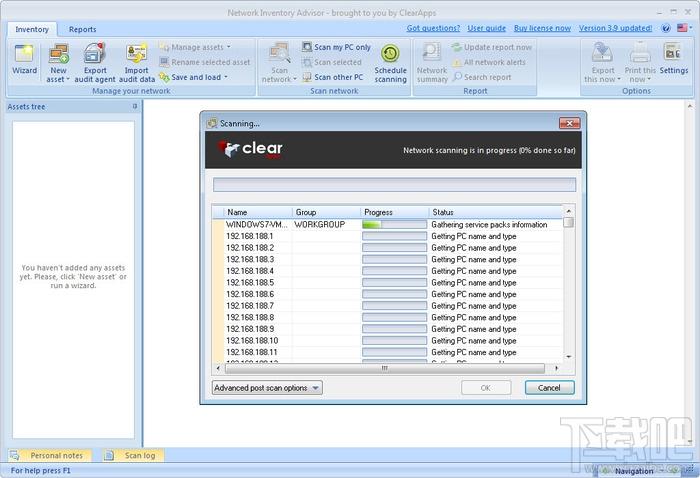Click the Save and load icon
The height and width of the screenshot is (478, 700).
164,78
